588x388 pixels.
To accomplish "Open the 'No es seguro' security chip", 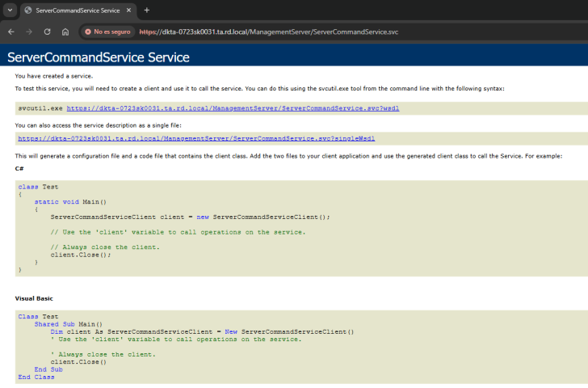I will pyautogui.click(x=107, y=32).
